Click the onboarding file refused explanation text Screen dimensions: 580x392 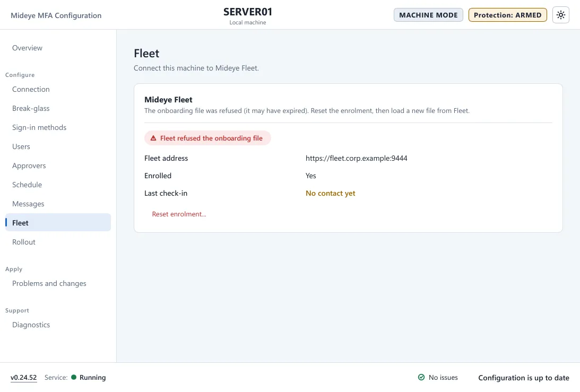[307, 111]
